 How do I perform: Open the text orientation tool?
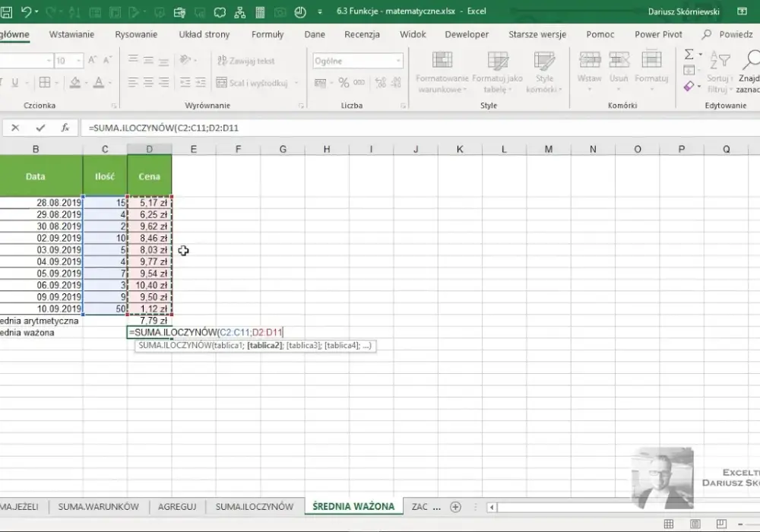[x=185, y=60]
